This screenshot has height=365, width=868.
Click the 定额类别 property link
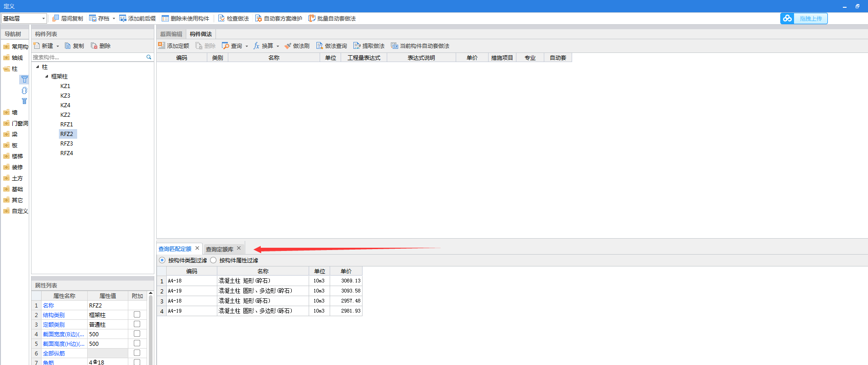pos(54,324)
